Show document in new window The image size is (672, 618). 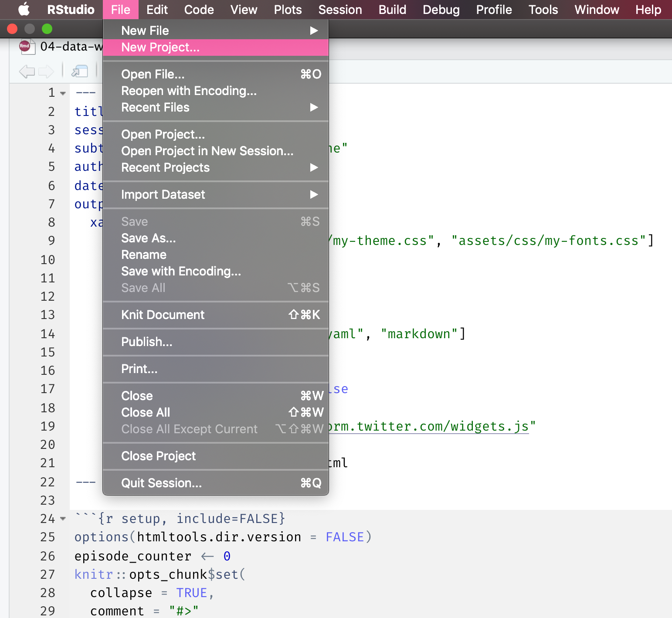click(x=80, y=71)
